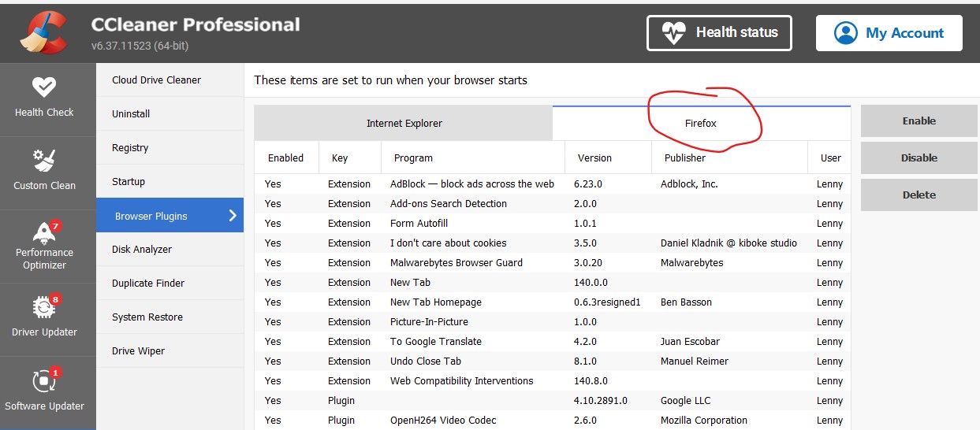Select I don't care about cookies row
This screenshot has height=430, width=980.
[x=553, y=243]
